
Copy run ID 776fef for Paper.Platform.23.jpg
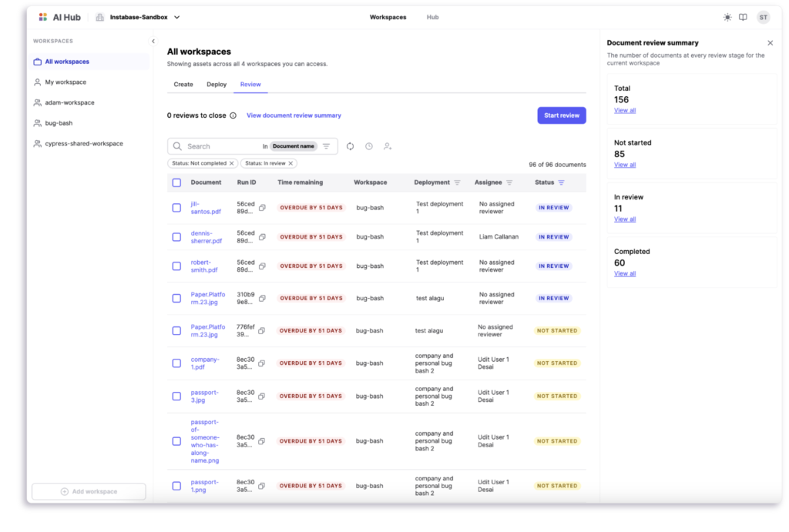point(262,331)
